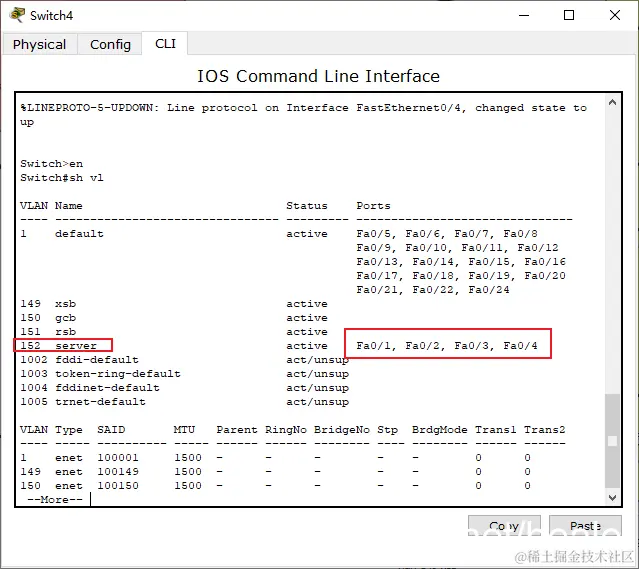
Task: Click the 'Switch>en' command line
Action: (x=51, y=164)
